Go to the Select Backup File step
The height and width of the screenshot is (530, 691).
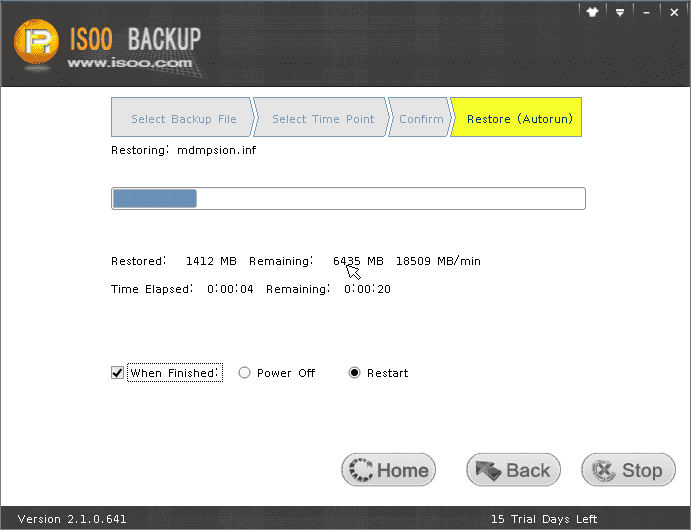(x=183, y=117)
